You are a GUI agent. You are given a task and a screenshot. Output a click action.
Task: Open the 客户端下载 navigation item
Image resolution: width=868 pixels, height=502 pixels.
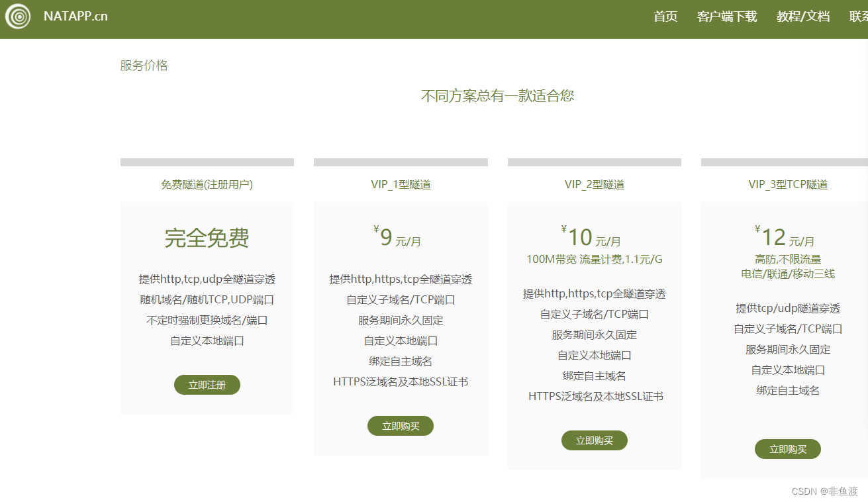727,17
